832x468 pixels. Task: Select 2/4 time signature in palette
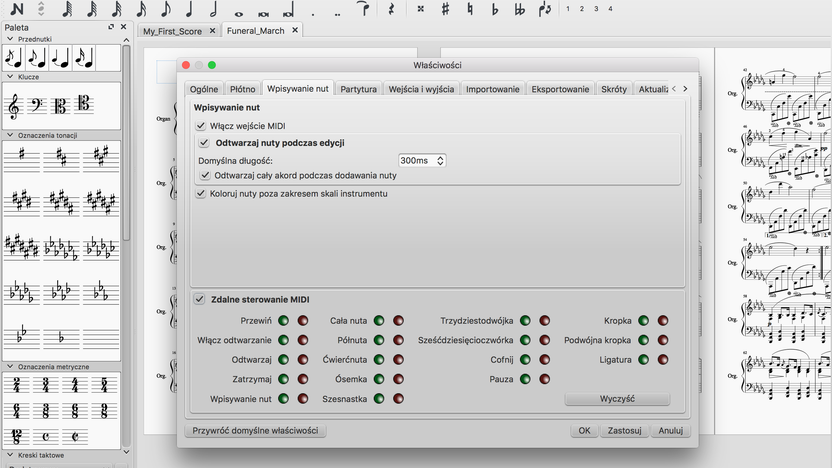[x=17, y=385]
